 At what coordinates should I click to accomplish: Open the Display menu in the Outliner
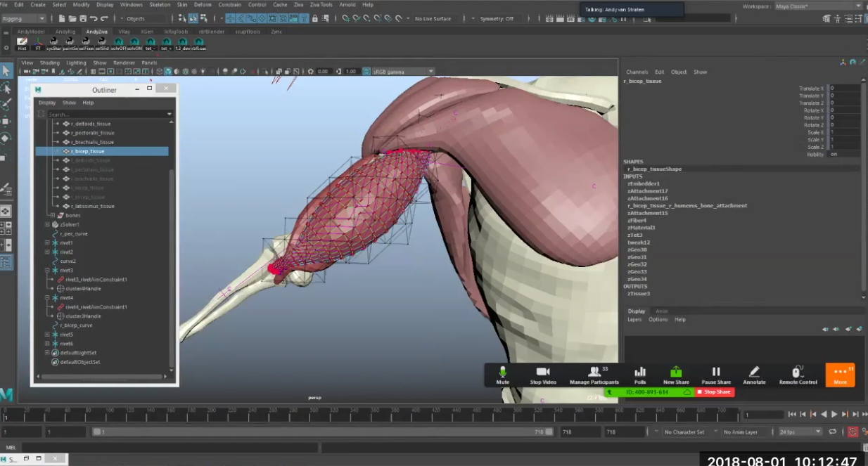pos(46,102)
